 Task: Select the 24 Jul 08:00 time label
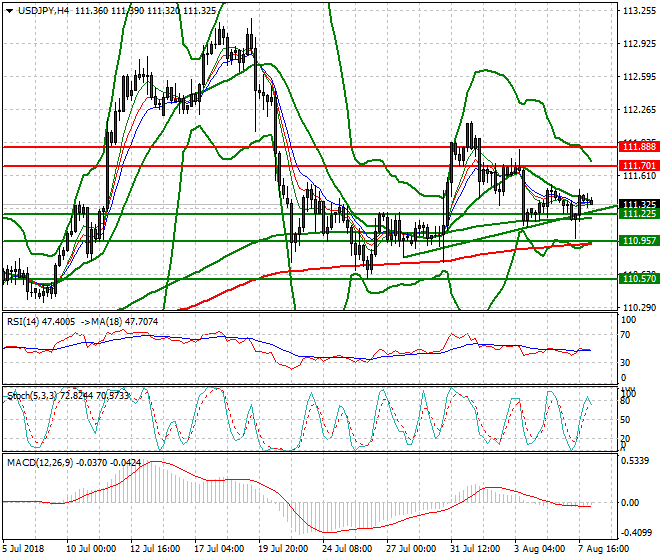tap(347, 549)
